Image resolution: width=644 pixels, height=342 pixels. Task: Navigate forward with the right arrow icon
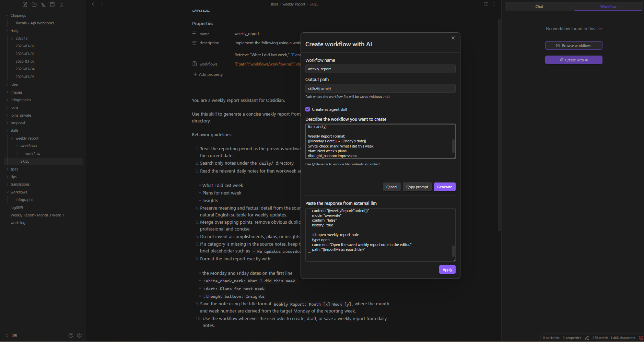[102, 4]
